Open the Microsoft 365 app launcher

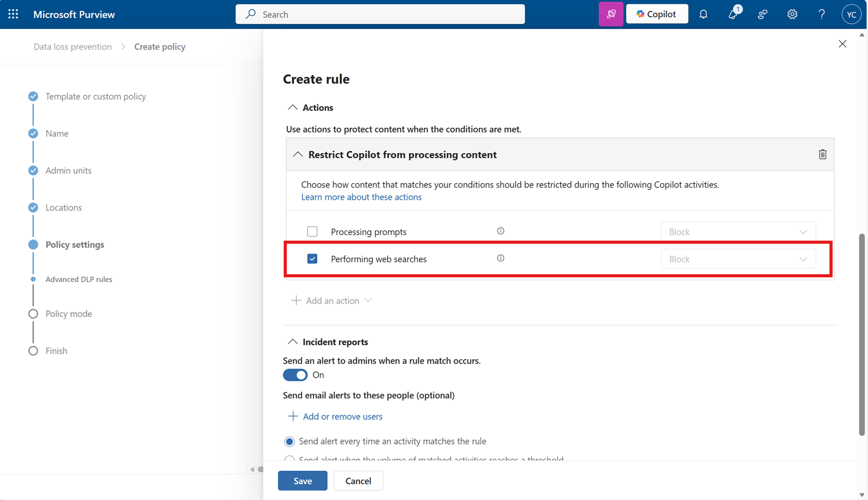13,14
